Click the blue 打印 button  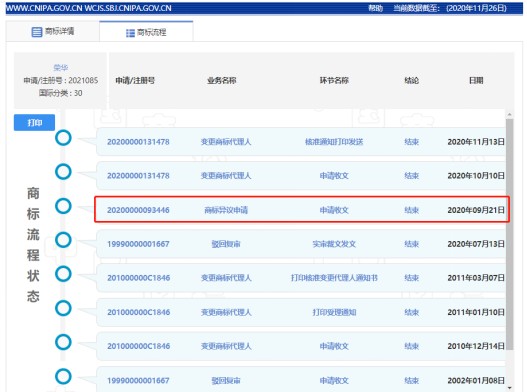34,123
